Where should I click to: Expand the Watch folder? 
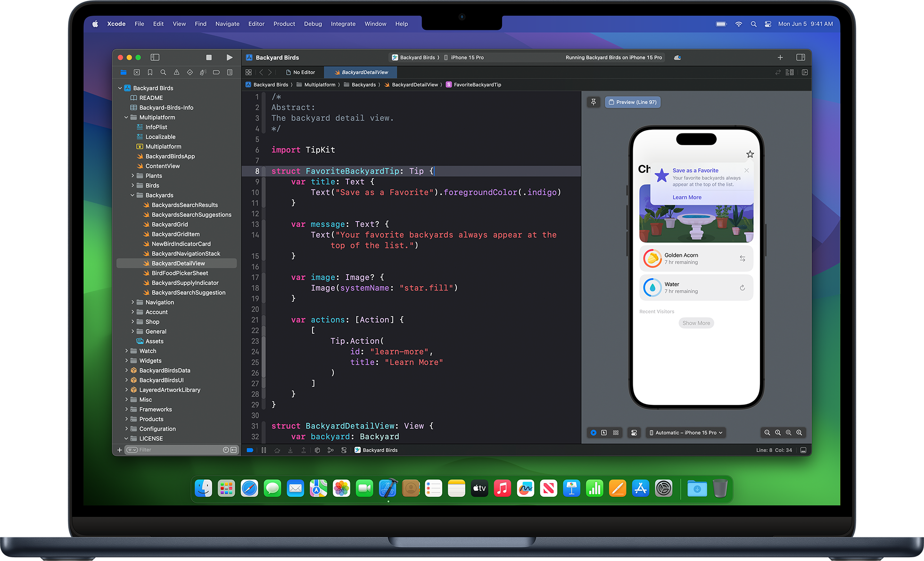[x=126, y=351]
